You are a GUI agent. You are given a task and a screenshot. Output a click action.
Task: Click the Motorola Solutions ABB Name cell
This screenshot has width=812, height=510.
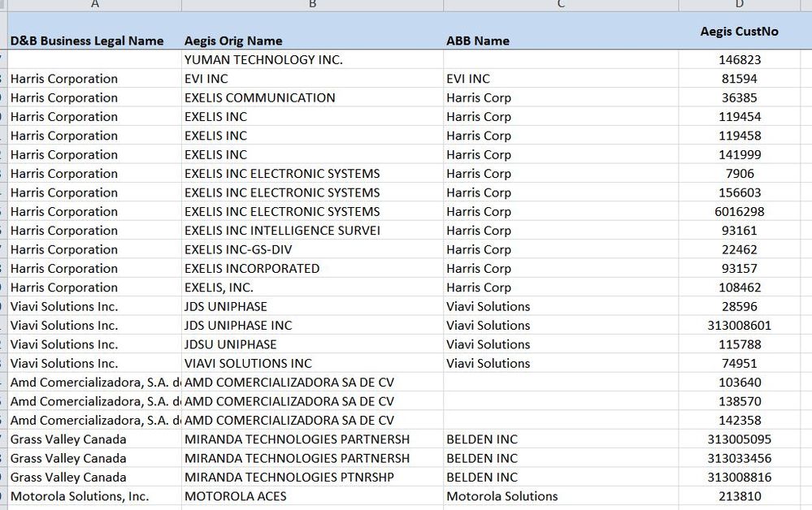[561, 496]
